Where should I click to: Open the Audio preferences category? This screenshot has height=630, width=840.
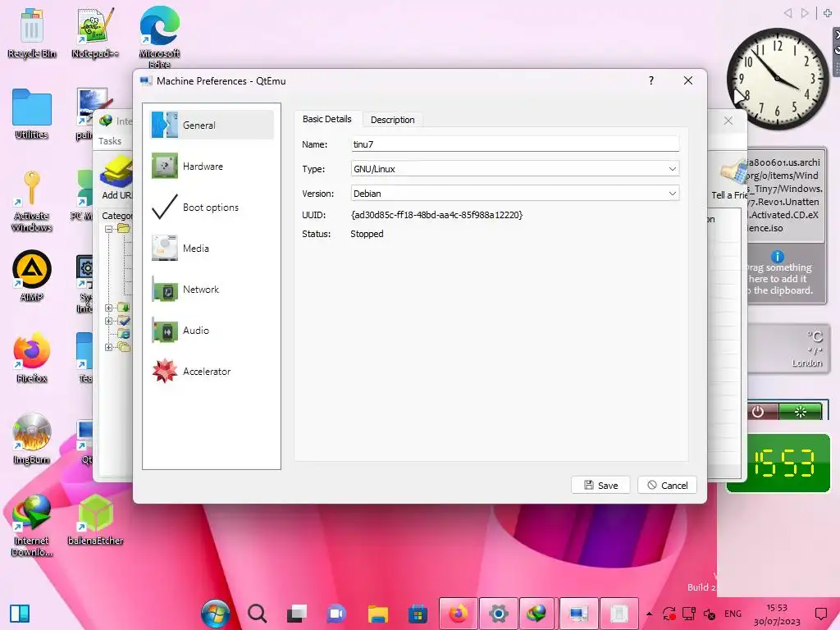click(212, 331)
